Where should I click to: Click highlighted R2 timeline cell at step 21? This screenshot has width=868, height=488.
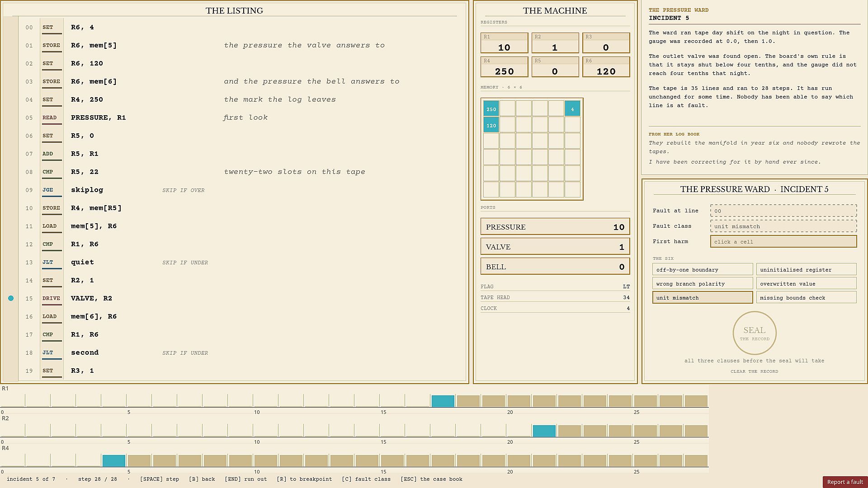544,431
